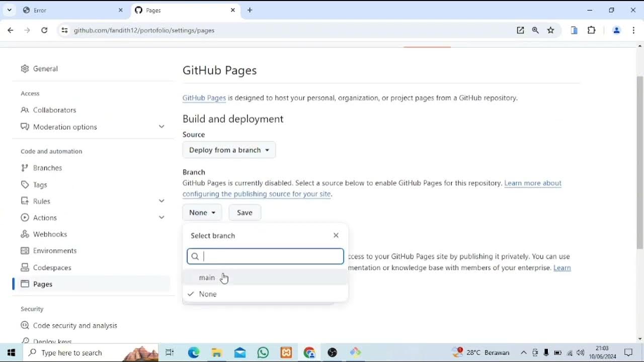Reload the current page
This screenshot has width=644, height=362.
point(44,30)
